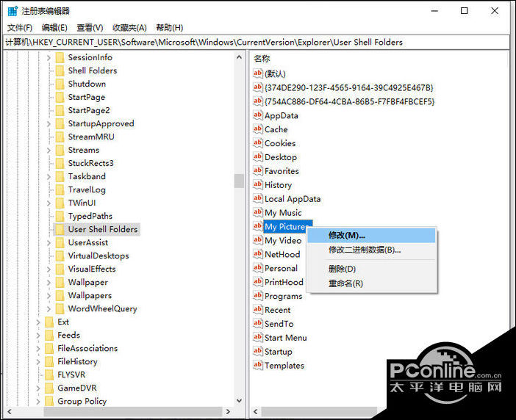Click the string value icon beside Templates
This screenshot has height=420, width=516.
258,365
